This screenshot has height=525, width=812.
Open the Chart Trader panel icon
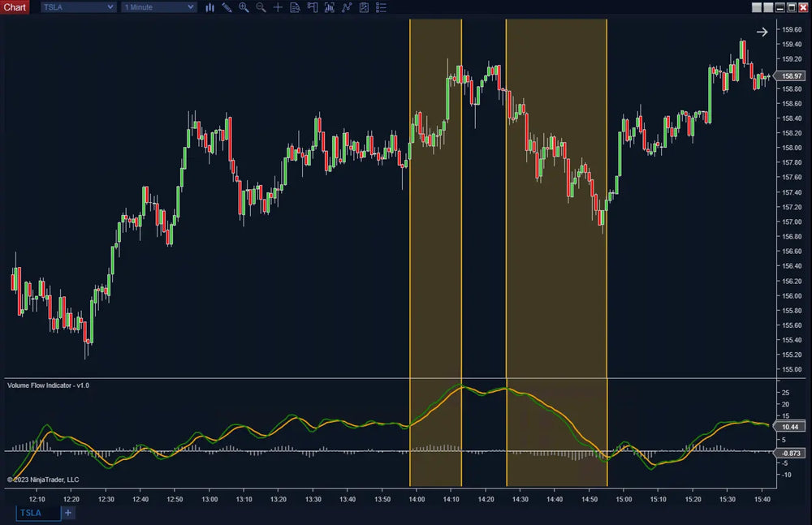pos(312,7)
